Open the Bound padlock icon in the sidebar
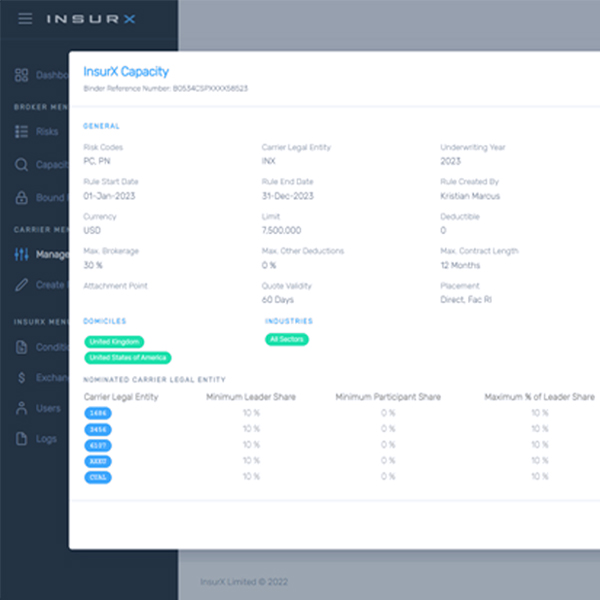 pos(21,197)
